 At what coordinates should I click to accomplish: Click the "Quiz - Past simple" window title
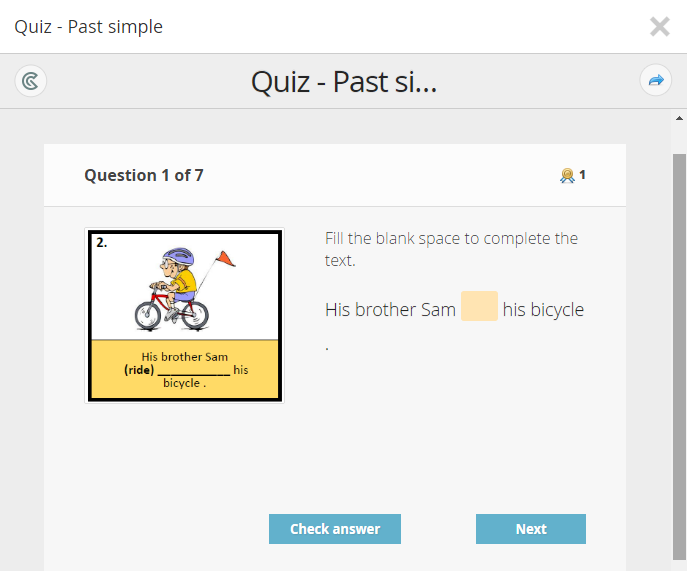[x=89, y=27]
